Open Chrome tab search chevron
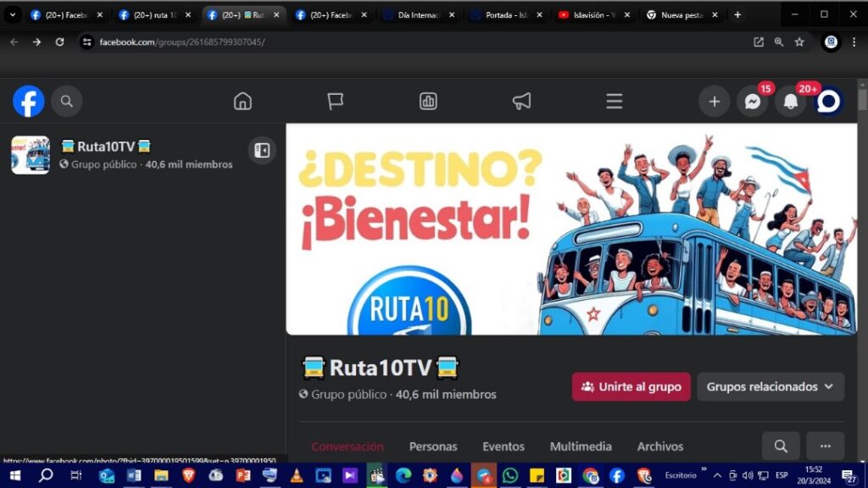This screenshot has height=488, width=868. [12, 15]
